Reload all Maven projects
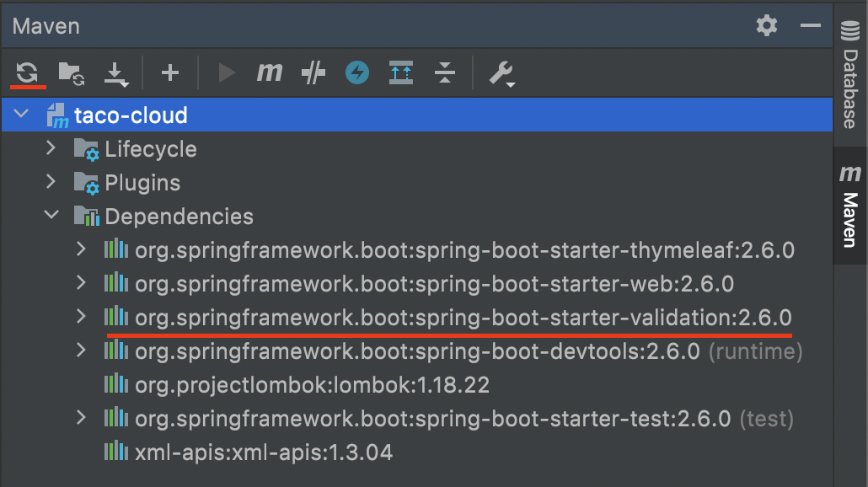Viewport: 868px width, 487px height. (27, 73)
